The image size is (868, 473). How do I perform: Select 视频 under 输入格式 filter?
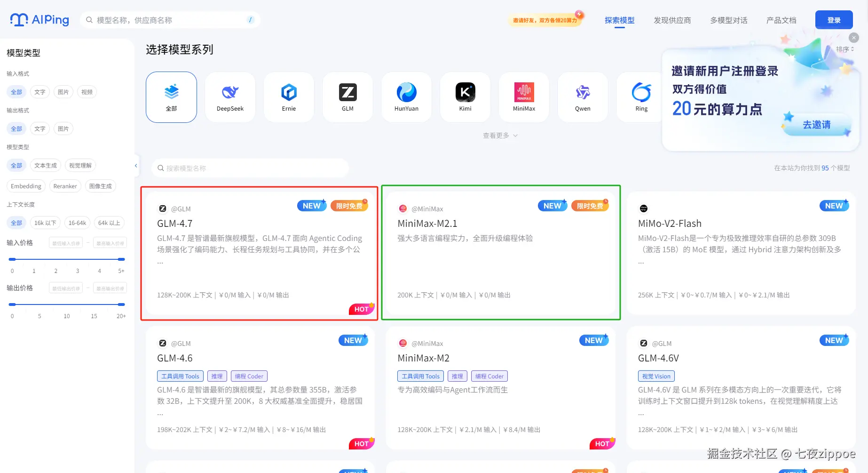[x=87, y=92]
